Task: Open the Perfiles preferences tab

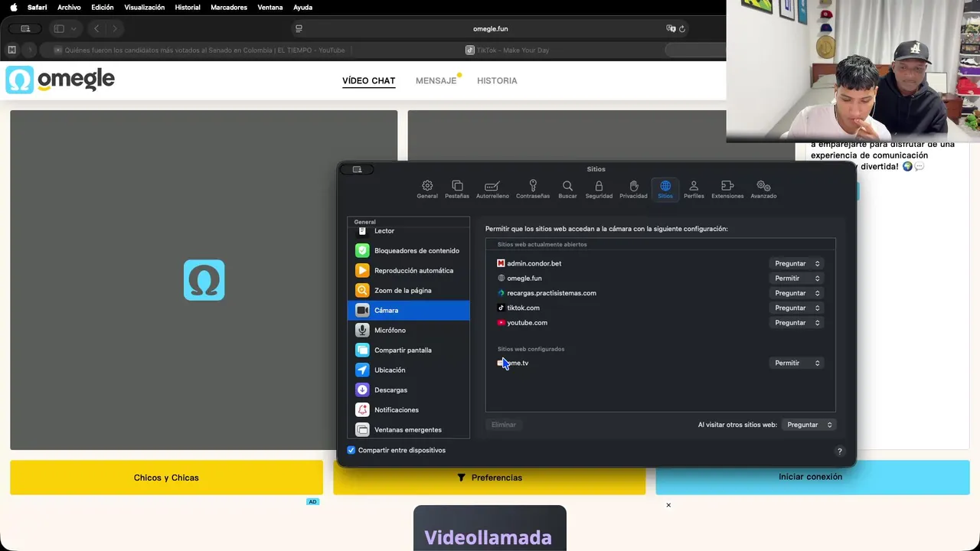Action: (x=694, y=189)
